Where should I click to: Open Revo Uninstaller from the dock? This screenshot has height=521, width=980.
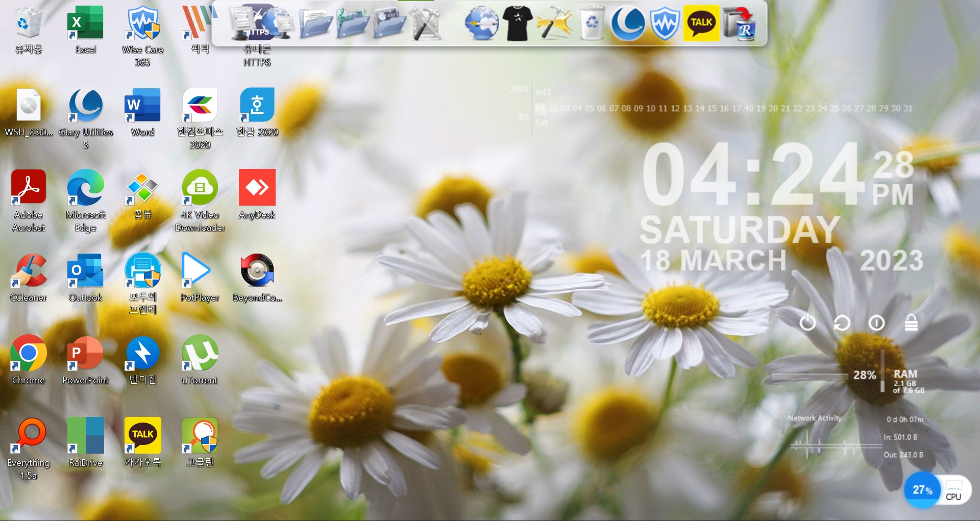click(x=739, y=23)
